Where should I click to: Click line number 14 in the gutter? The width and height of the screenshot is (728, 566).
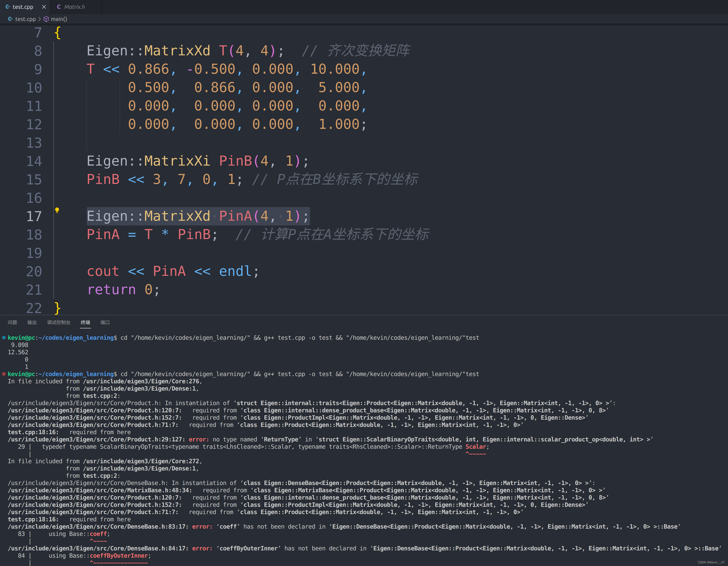pyautogui.click(x=34, y=161)
